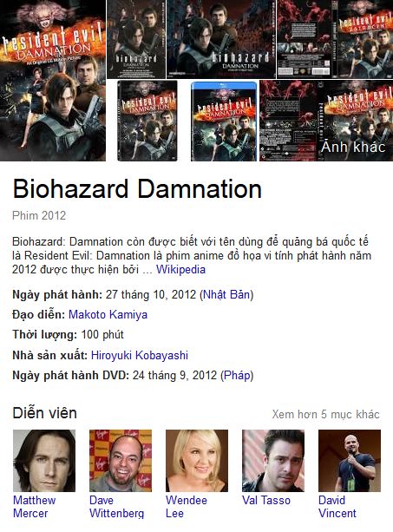Screen dimensions: 393x532
Task: Click the Biohazard Damnation title heading
Action: 137,189
